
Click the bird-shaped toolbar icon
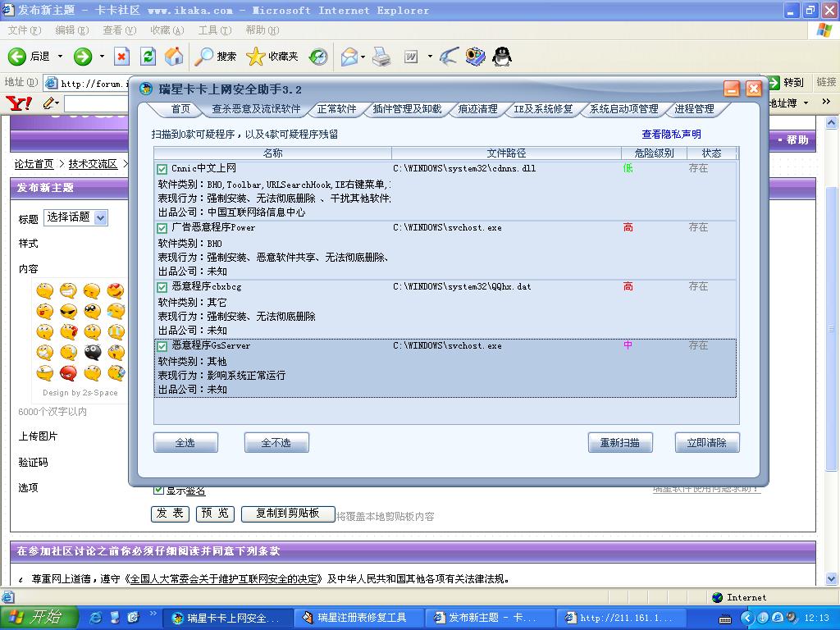[449, 57]
